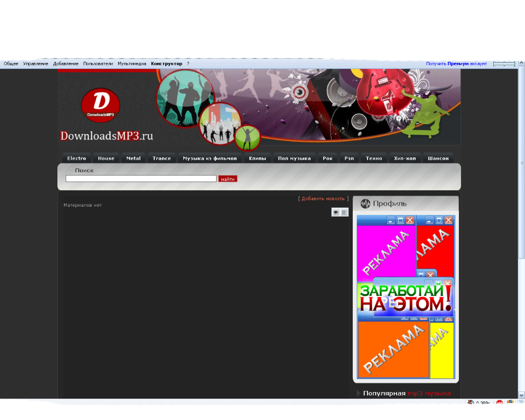Select the Рэп genre tab
Viewport: 525px width, 420px height.
[349, 158]
